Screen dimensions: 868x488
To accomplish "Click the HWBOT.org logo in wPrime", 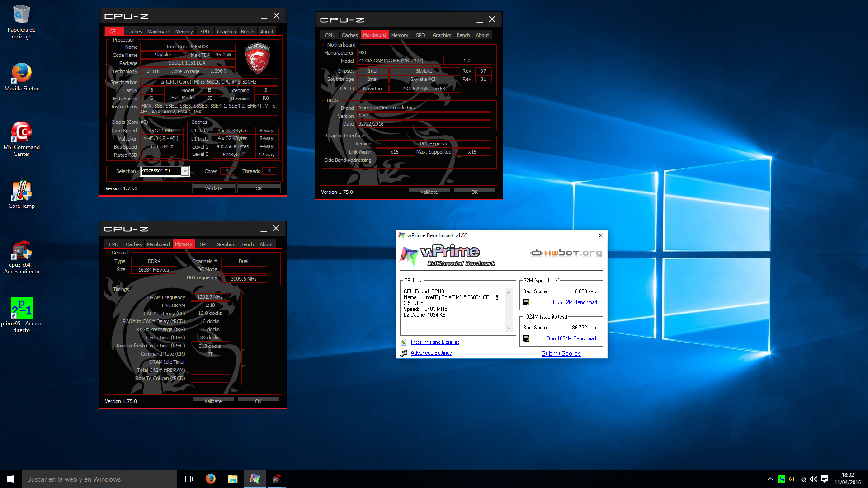I will tap(566, 253).
